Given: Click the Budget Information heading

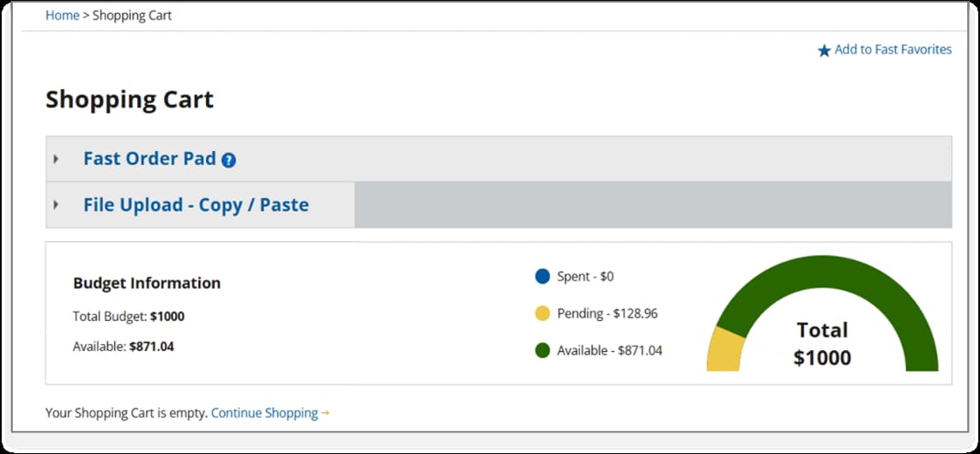Looking at the screenshot, I should [x=147, y=283].
